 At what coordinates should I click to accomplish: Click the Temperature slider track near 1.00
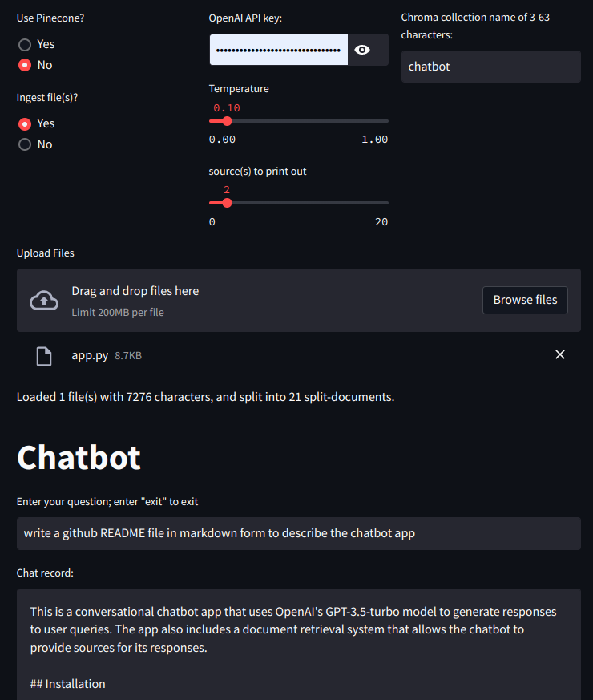(384, 121)
